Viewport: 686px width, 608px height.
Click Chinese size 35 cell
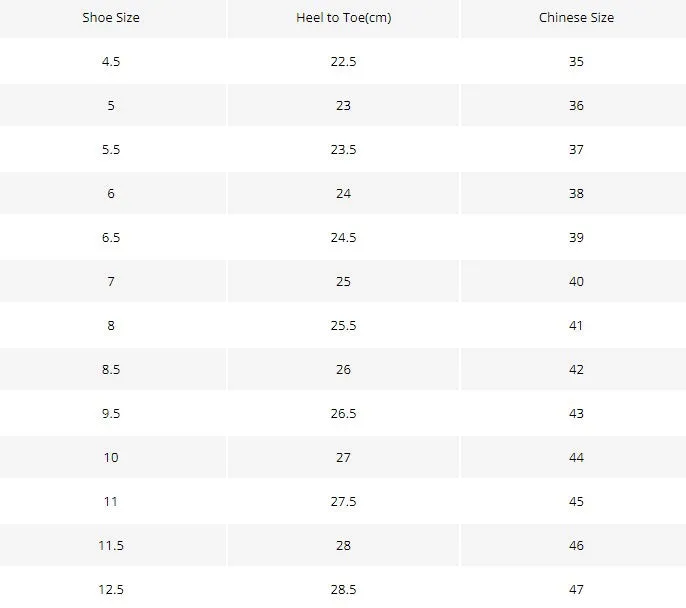coord(576,61)
